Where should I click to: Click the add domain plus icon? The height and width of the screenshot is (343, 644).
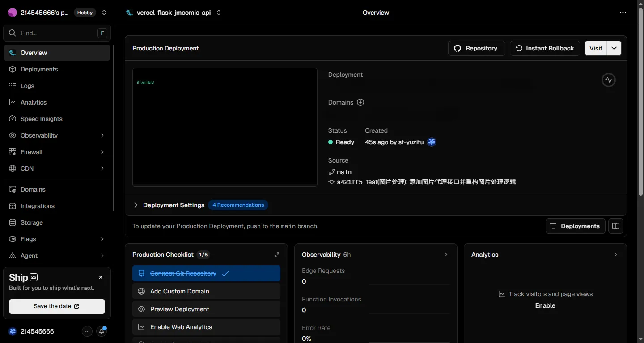click(x=360, y=102)
